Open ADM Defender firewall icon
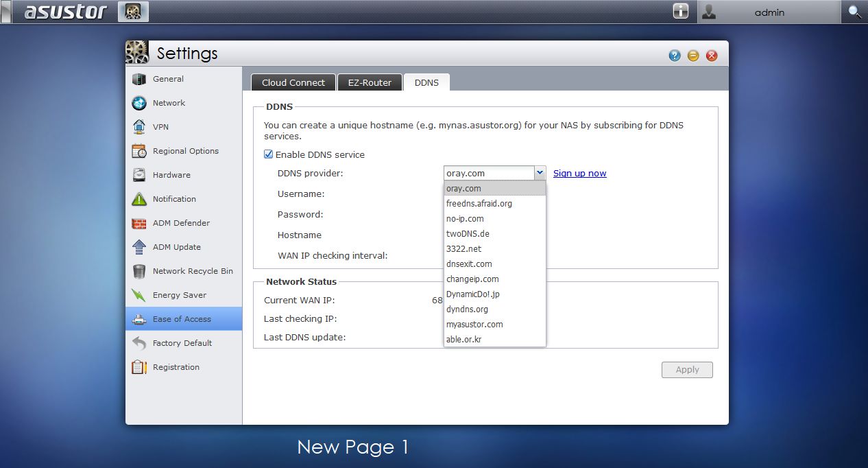Screen dimensions: 868x468 click(x=139, y=223)
